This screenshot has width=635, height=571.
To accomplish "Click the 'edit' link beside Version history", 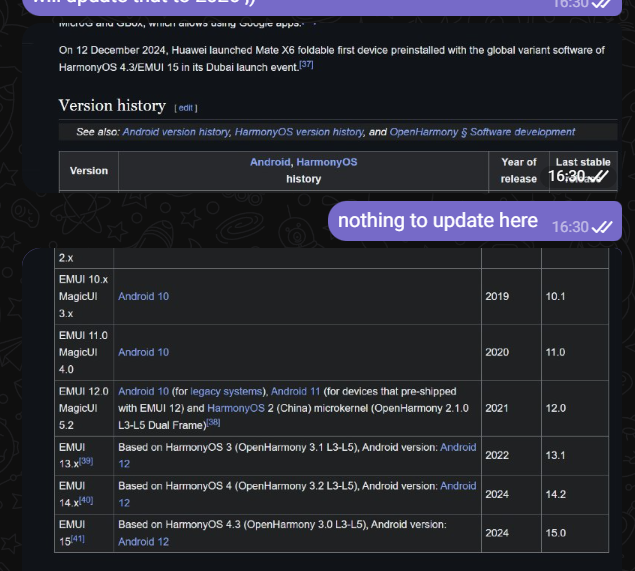I will [185, 108].
